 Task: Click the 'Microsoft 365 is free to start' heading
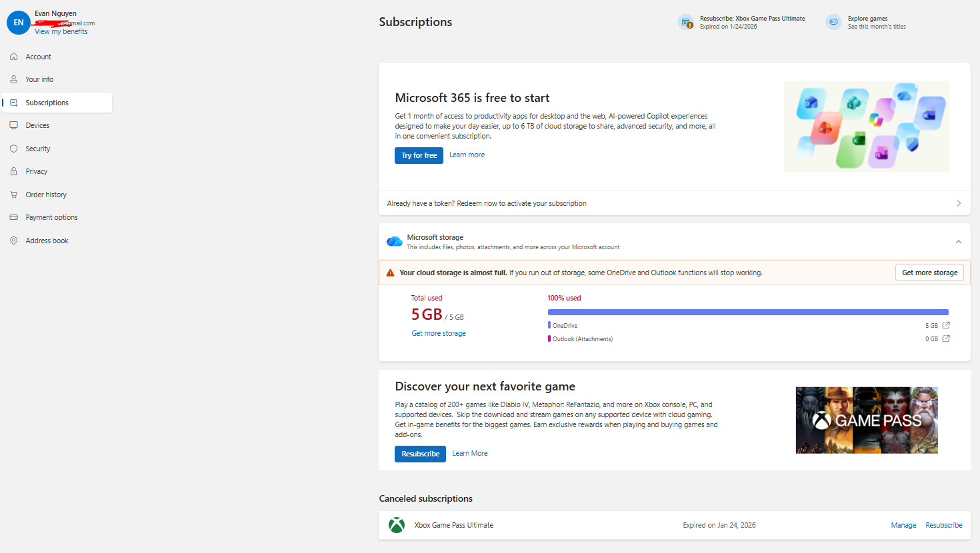point(472,98)
